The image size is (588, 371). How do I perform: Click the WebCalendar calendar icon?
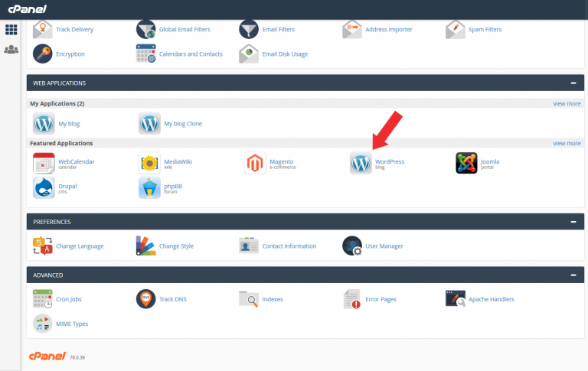(44, 163)
